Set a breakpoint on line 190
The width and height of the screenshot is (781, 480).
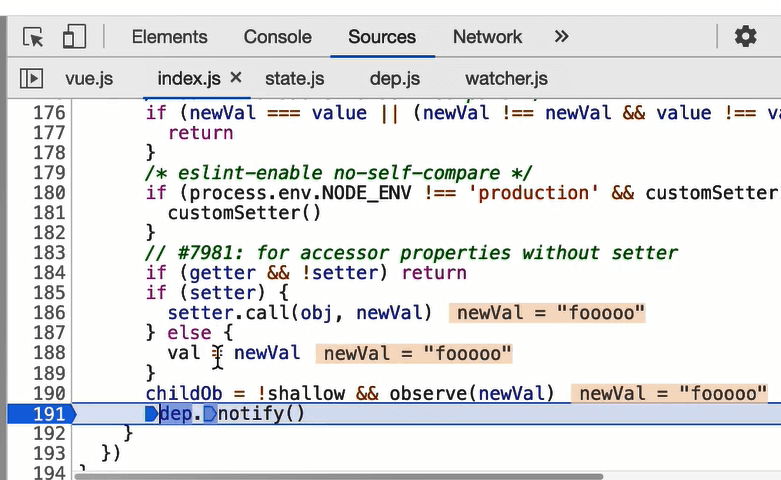pyautogui.click(x=49, y=393)
